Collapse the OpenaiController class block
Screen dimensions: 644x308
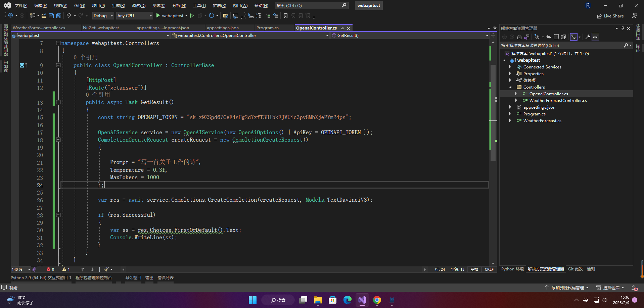pos(58,65)
